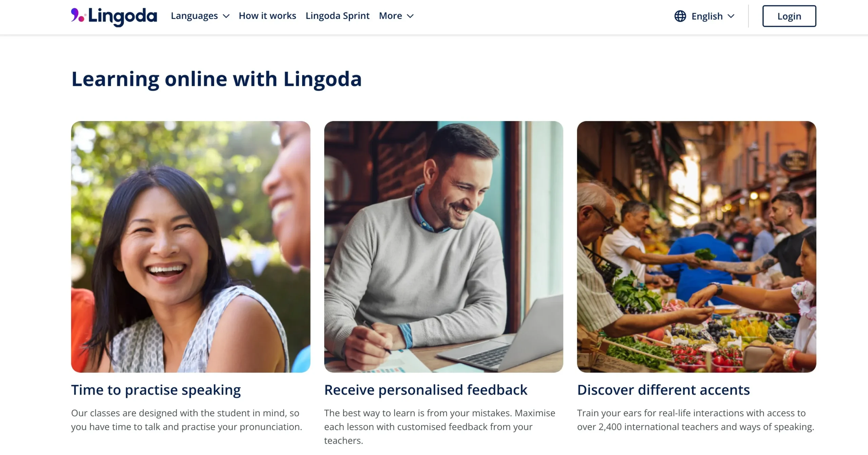This screenshot has width=868, height=455.
Task: Click 'Discover different accents' heading
Action: [x=664, y=390]
